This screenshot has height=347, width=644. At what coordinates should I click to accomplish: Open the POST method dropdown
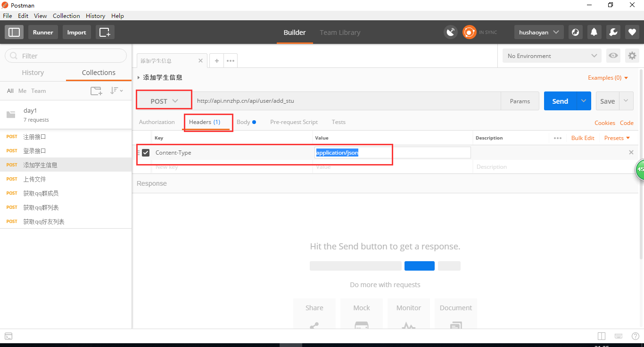coord(164,101)
